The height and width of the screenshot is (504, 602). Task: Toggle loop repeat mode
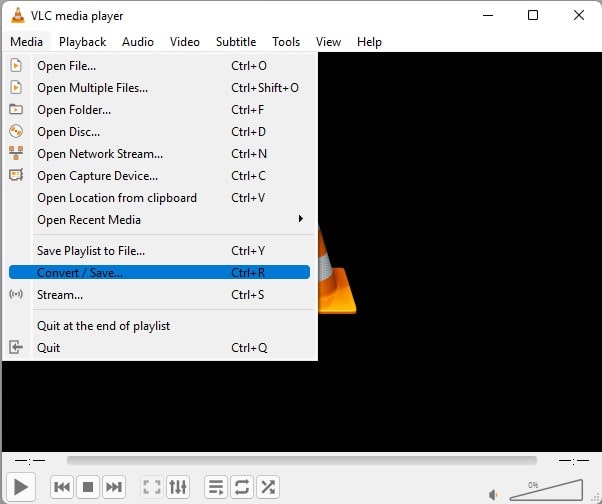point(241,487)
